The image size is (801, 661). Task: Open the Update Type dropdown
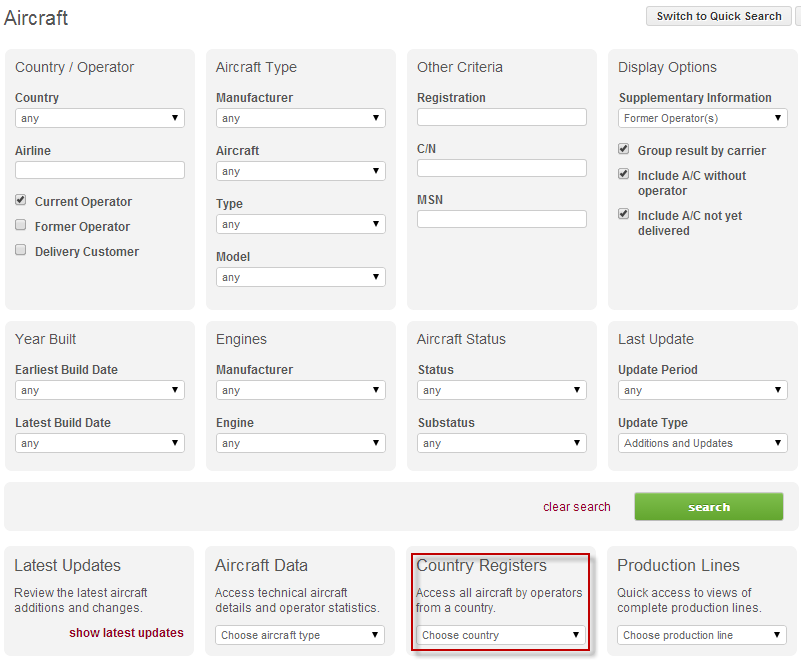tap(703, 443)
